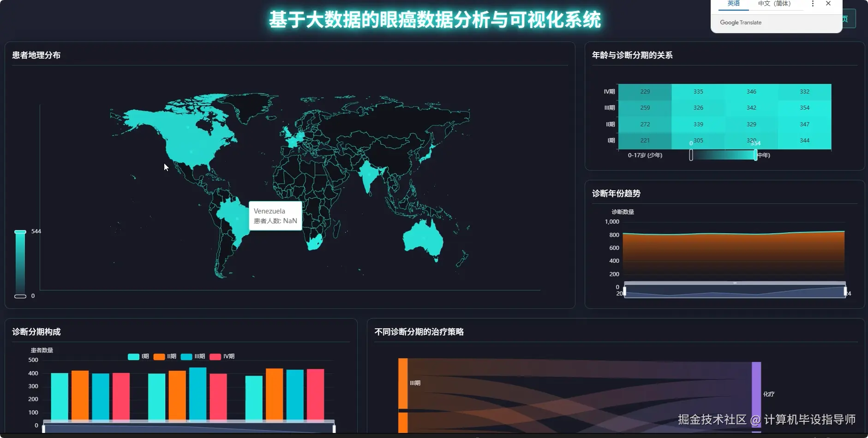Screen dimensions: 868x438
Task: Click the dashboard main title heading
Action: [435, 20]
